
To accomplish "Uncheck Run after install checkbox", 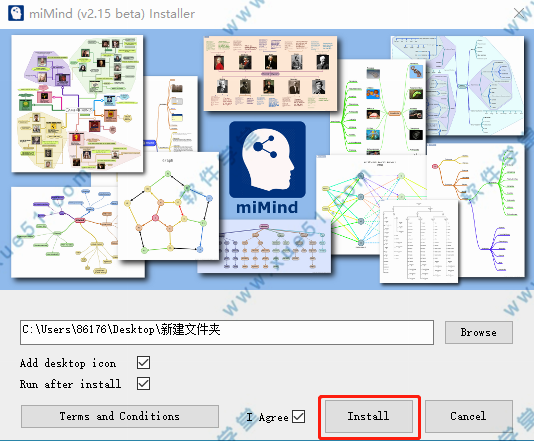I will 143,383.
